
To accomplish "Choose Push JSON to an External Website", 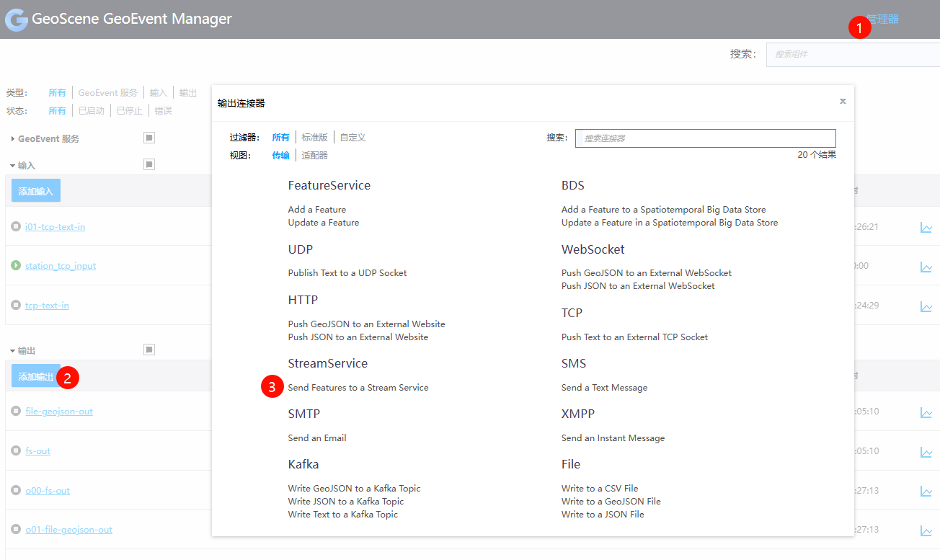I will [358, 337].
